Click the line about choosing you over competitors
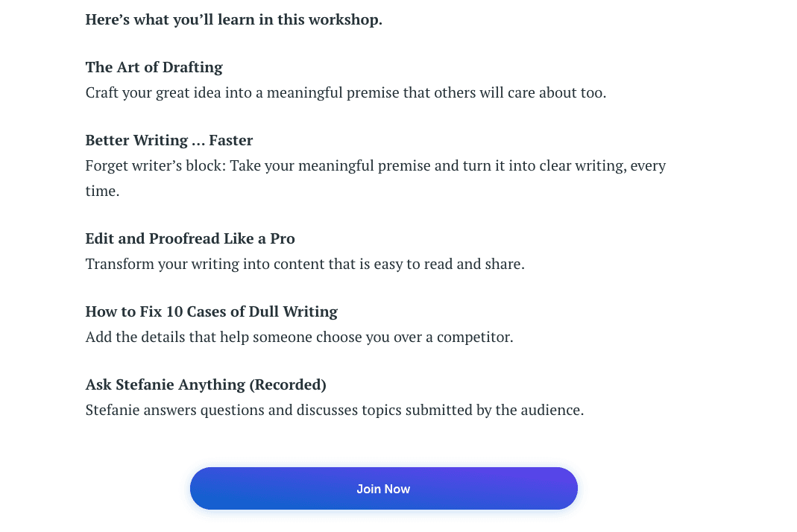Viewport: 797px width, 532px height. tap(299, 337)
